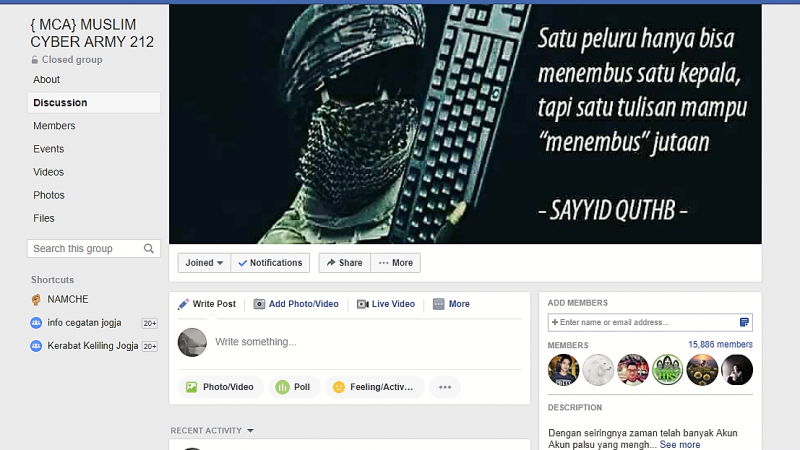The height and width of the screenshot is (450, 800).
Task: Click the Photo/Video pill button
Action: [220, 387]
